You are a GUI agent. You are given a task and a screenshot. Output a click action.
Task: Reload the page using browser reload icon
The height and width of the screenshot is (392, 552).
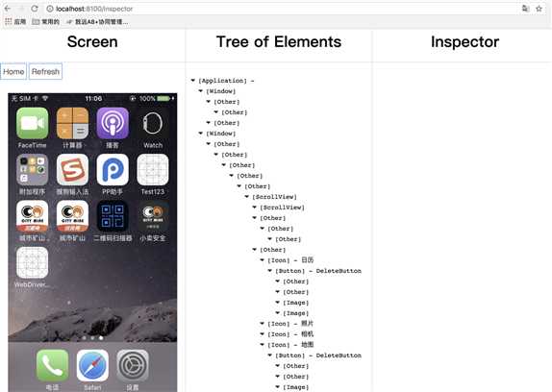pyautogui.click(x=35, y=9)
